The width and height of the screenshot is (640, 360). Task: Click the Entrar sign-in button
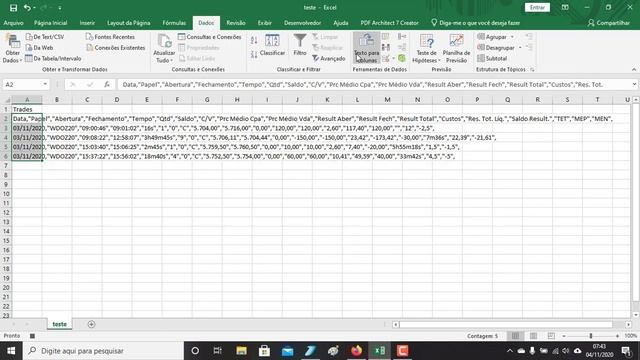tap(537, 7)
